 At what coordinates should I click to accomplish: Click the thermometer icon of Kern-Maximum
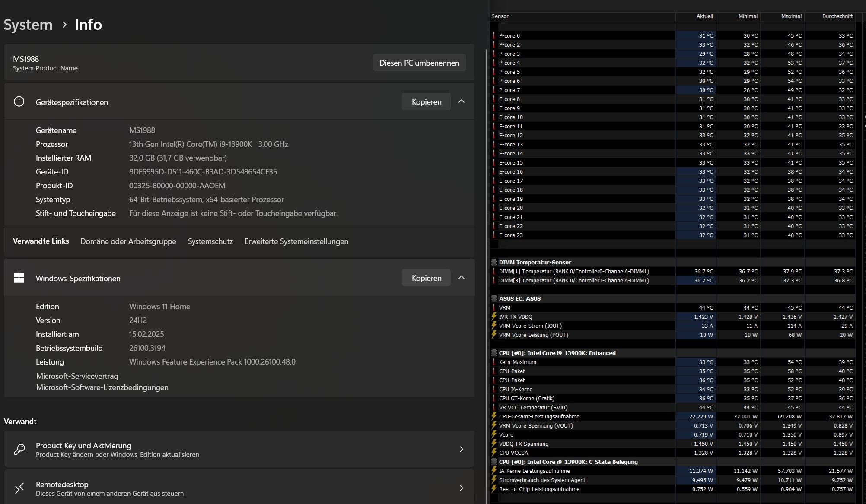494,362
